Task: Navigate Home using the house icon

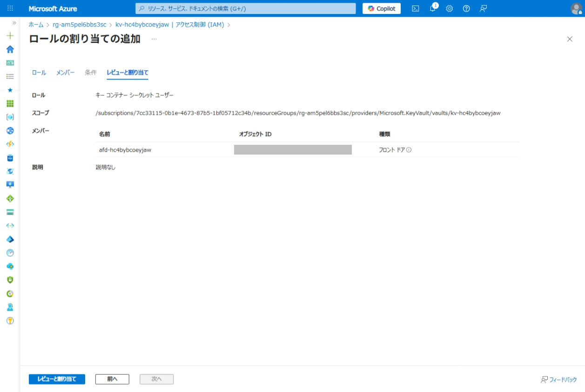Action: [10, 48]
